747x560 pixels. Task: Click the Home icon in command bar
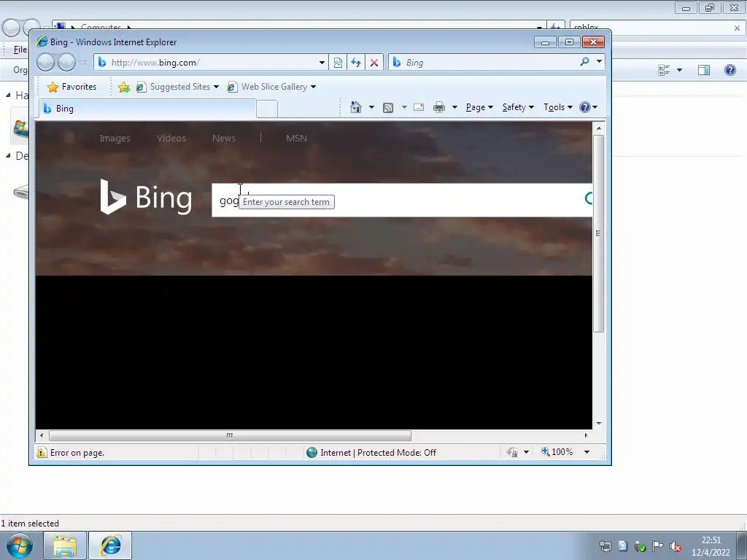point(356,107)
